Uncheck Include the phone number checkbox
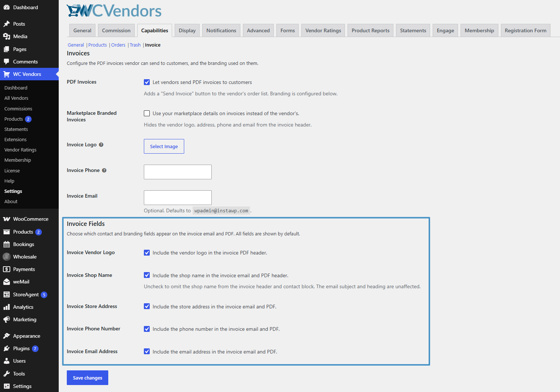Viewport: 560px width, 392px height. (x=147, y=329)
